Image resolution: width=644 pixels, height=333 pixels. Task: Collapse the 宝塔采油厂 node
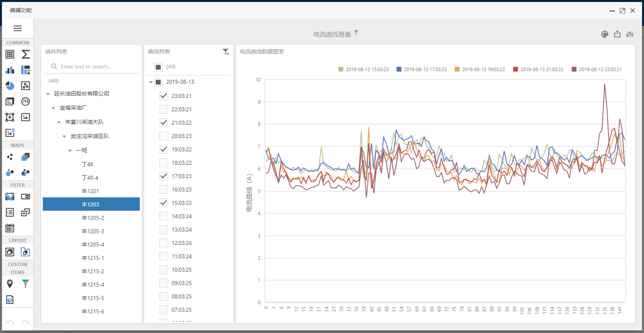pyautogui.click(x=53, y=108)
